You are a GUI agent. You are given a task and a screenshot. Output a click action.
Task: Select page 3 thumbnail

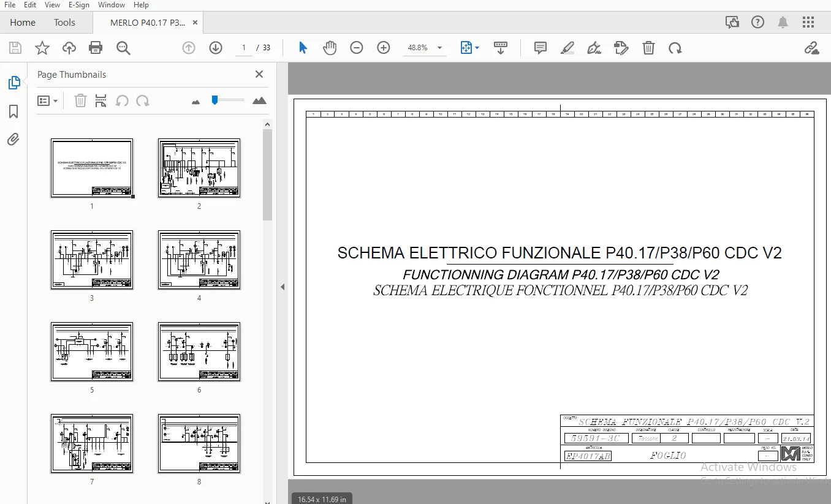92,260
